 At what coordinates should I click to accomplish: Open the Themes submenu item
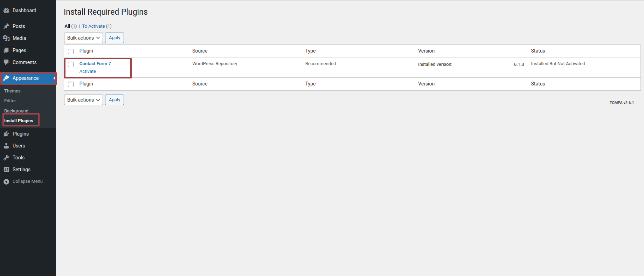click(12, 91)
